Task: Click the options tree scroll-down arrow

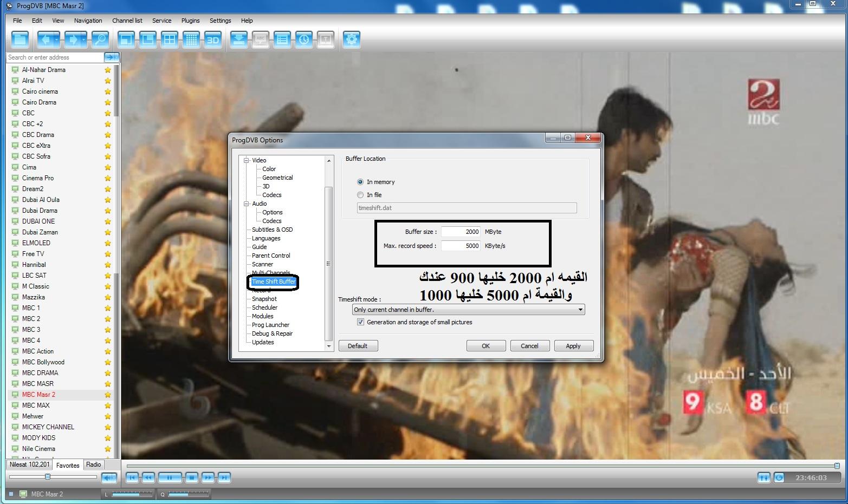Action: click(328, 346)
